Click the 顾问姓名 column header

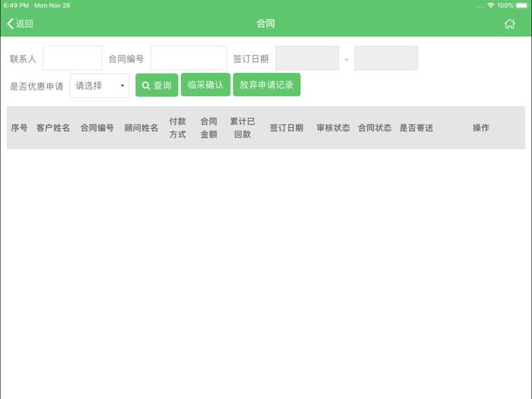pyautogui.click(x=141, y=128)
